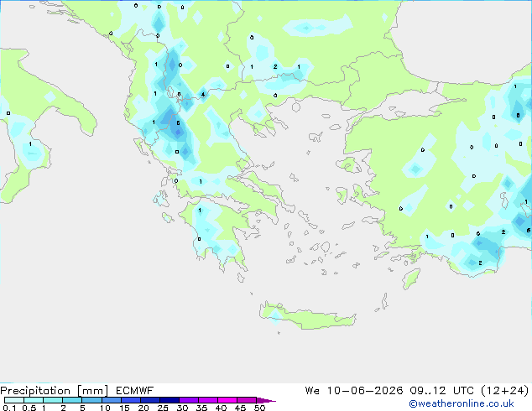Viewport: 532px width, 411px height.
Task: Select the 35–40 mm violet legend swatch
Action: point(207,400)
